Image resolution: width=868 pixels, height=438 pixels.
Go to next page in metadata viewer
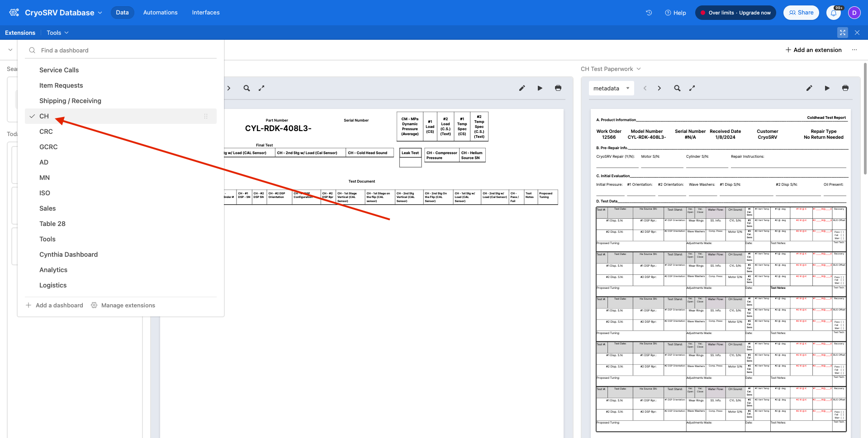pos(659,88)
